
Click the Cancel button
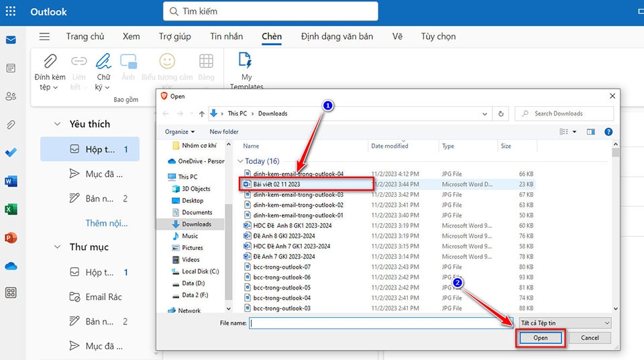coord(590,338)
